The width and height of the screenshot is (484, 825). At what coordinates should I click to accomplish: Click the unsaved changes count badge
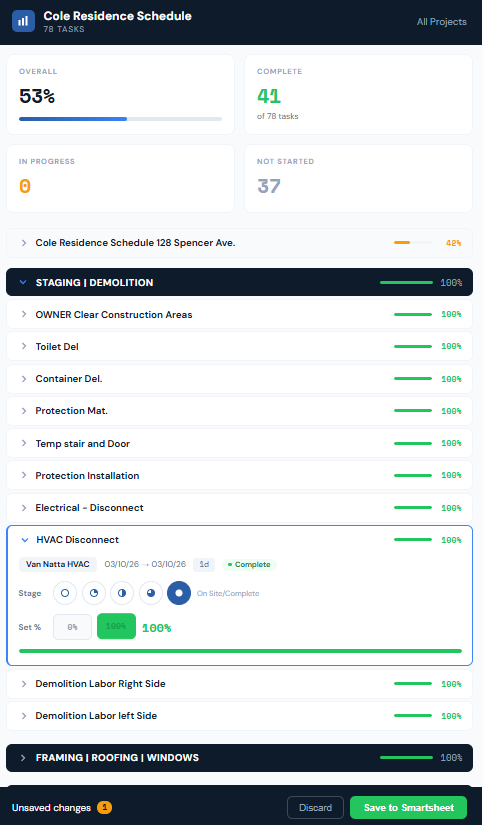pos(104,807)
